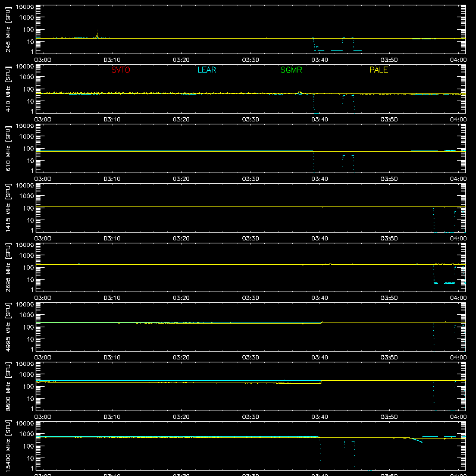Click 04:00 tick label under 2695 MHz panel
The width and height of the screenshot is (476, 476).
click(x=458, y=298)
